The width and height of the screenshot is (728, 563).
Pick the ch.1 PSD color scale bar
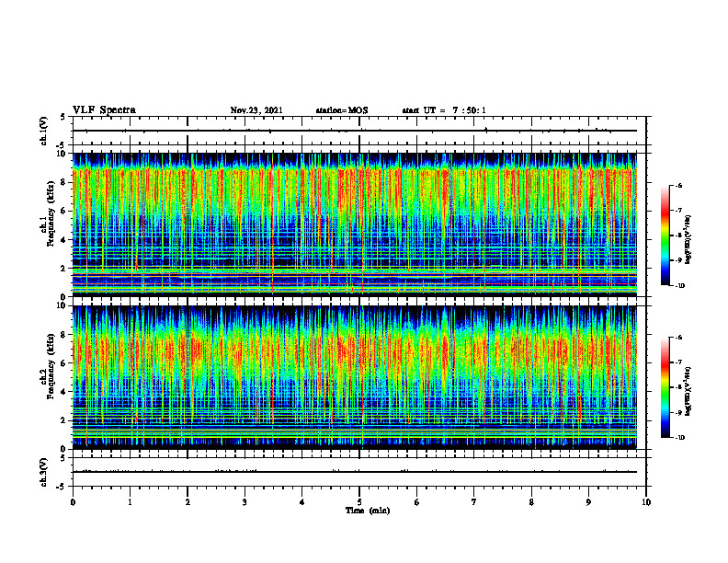[x=665, y=236]
